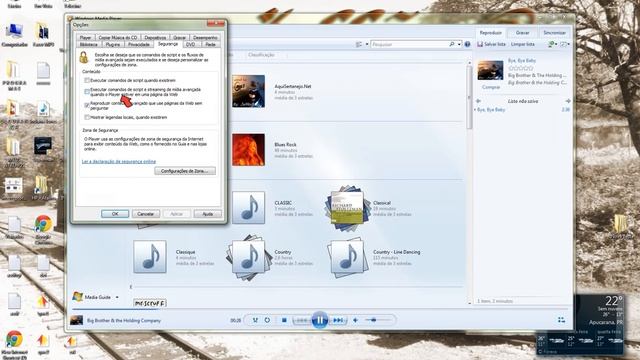Open the Computador desktop icon
The image size is (640, 360).
coord(14,35)
